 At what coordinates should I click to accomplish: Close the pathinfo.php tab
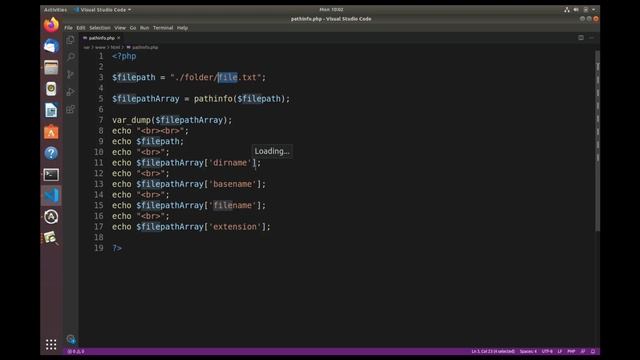pos(119,38)
